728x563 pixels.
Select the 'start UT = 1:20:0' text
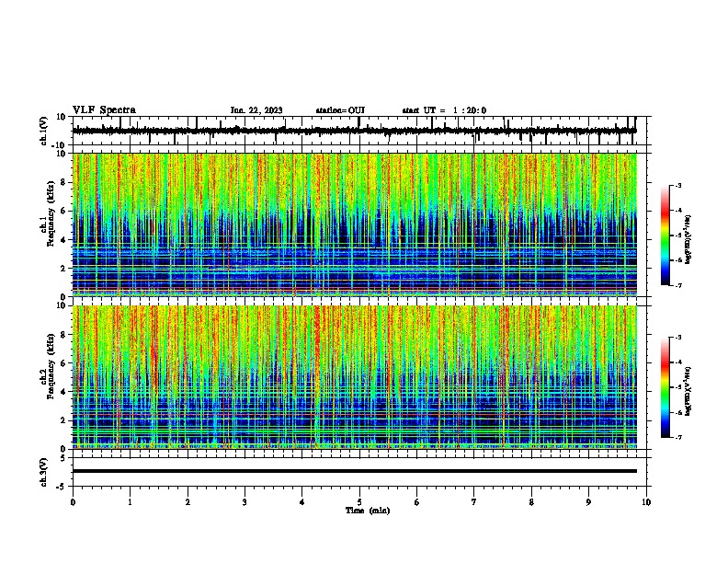click(444, 110)
